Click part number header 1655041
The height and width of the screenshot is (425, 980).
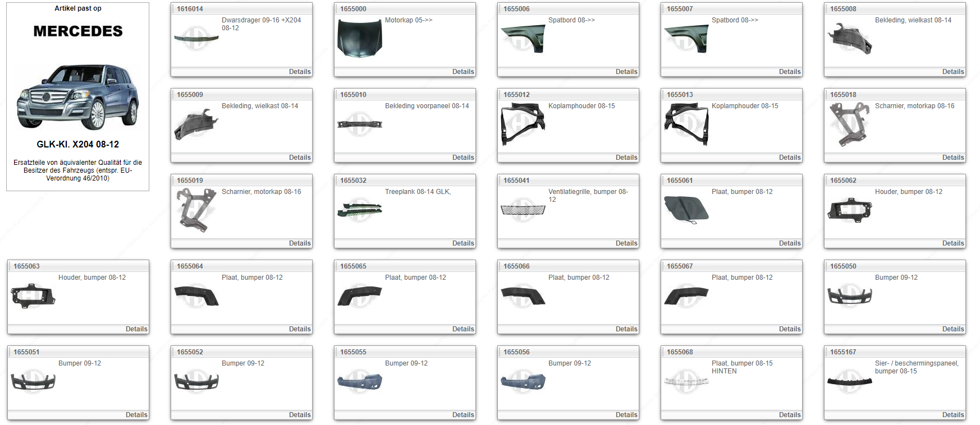(x=516, y=181)
